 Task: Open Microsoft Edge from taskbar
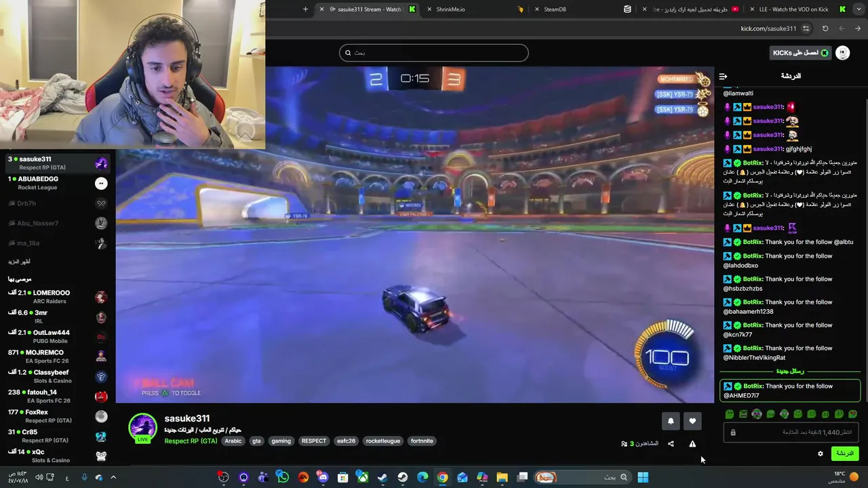422,477
